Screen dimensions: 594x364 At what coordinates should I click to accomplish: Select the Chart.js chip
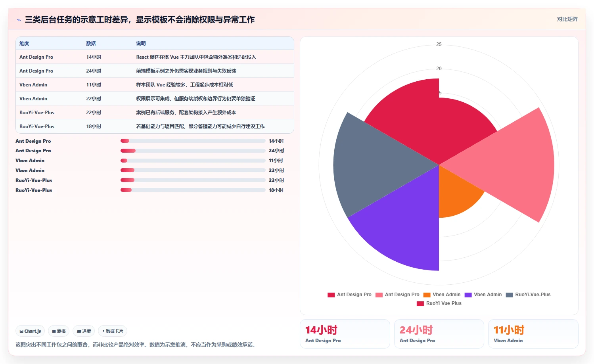[30, 331]
